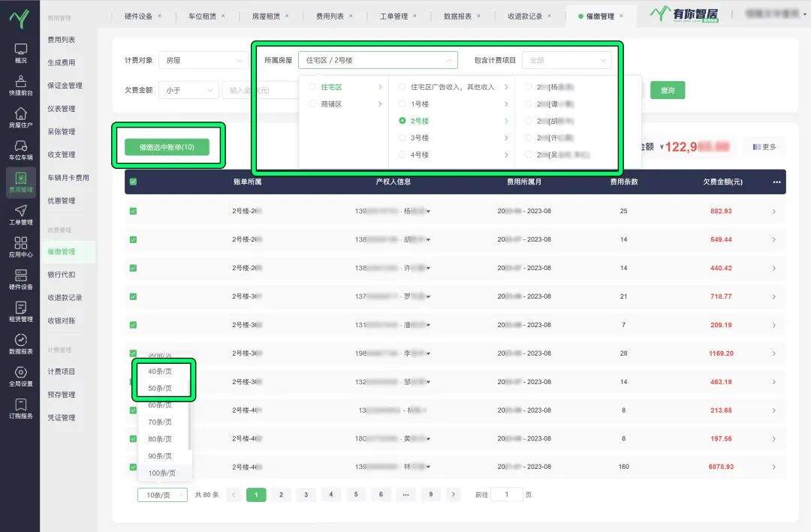Toggle the select-all checkbox in table header
Viewport: 811px width, 532px height.
click(134, 182)
